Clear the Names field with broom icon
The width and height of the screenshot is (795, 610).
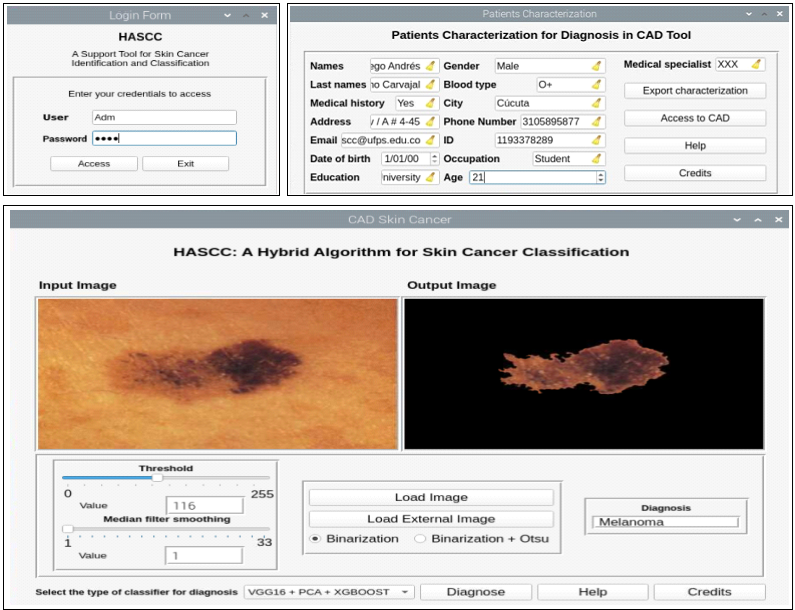[x=430, y=66]
